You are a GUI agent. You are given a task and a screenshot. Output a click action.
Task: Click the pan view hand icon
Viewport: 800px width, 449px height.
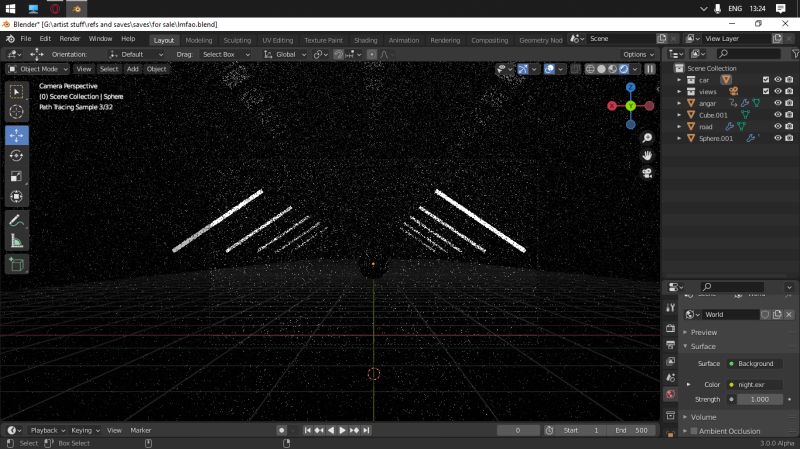(647, 156)
